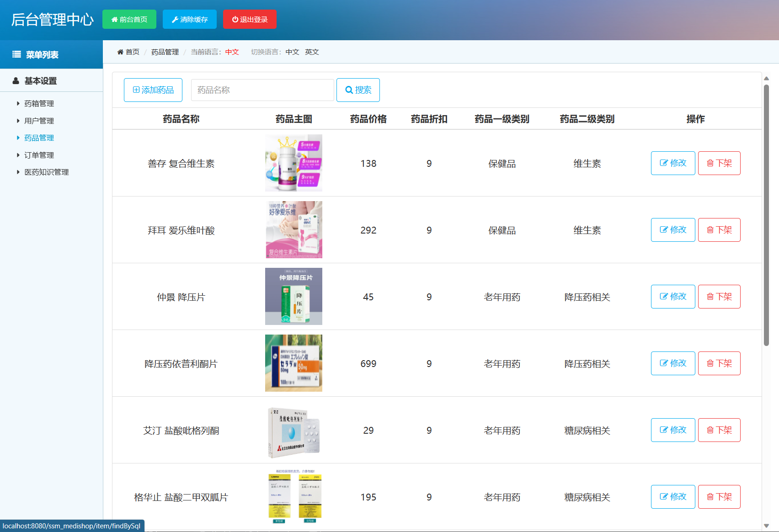
Task: Click the list icon beside 菜单列表
Action: coord(16,54)
